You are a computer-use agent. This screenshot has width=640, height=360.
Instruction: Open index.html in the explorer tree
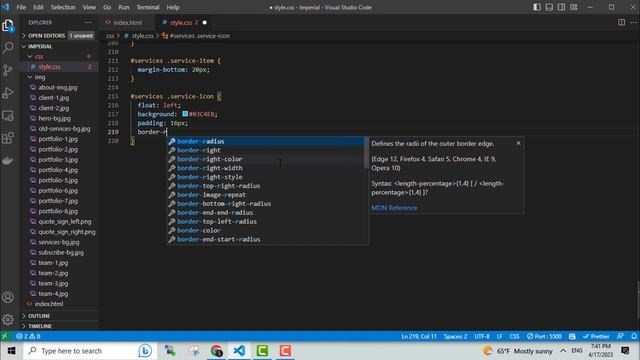coord(58,304)
